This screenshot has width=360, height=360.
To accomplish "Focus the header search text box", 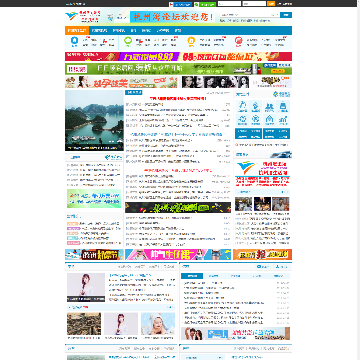I will (x=245, y=15).
